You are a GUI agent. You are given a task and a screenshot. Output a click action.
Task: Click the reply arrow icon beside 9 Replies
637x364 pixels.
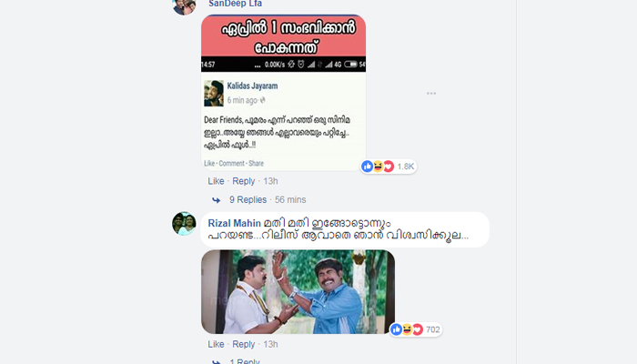(x=217, y=200)
